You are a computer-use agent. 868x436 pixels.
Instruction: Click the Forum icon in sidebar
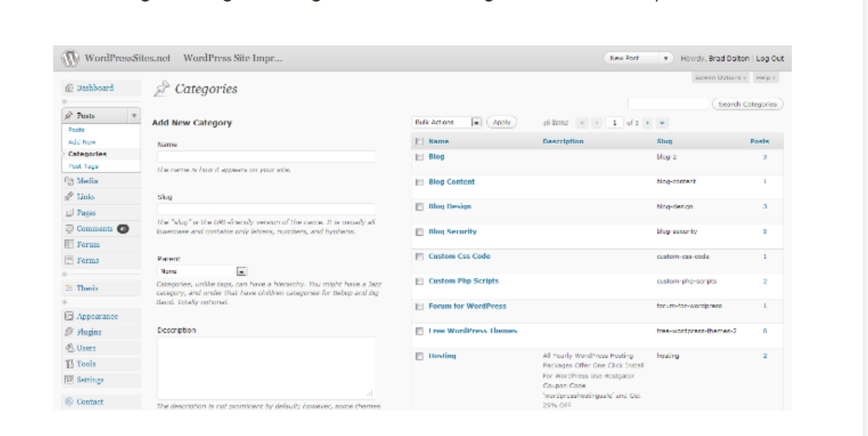[69, 245]
